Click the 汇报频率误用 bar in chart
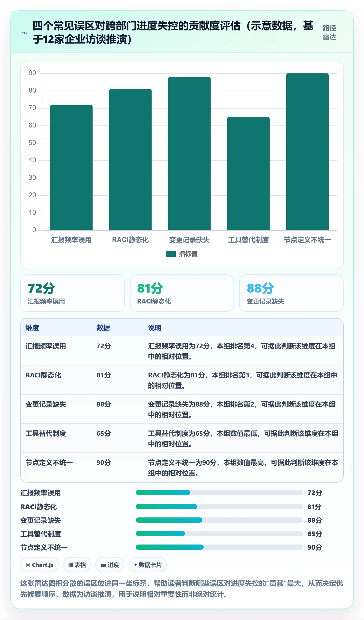The height and width of the screenshot is (620, 364). [x=71, y=167]
